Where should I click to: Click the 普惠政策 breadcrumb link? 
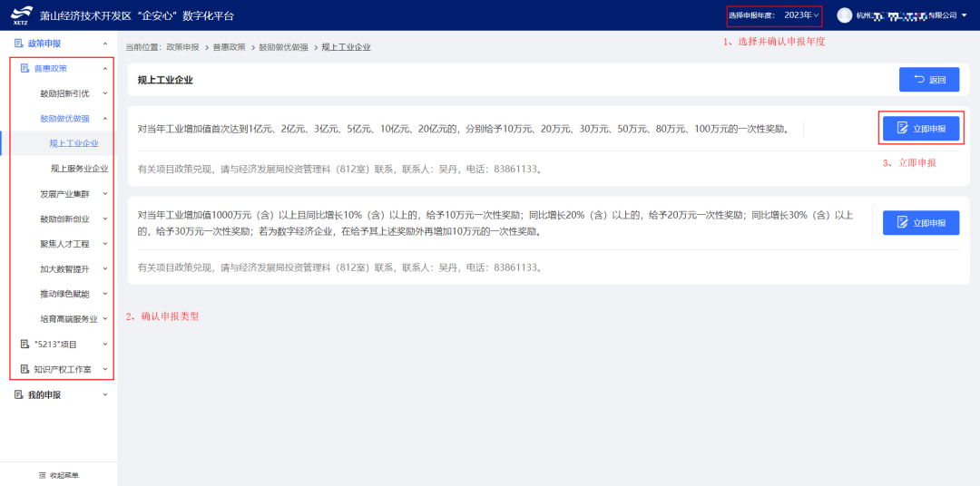(229, 47)
